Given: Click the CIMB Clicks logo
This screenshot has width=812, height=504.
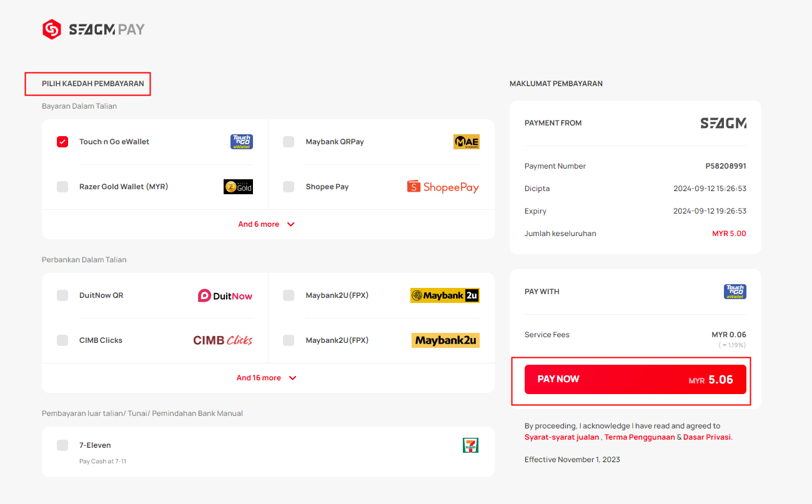Looking at the screenshot, I should 223,340.
